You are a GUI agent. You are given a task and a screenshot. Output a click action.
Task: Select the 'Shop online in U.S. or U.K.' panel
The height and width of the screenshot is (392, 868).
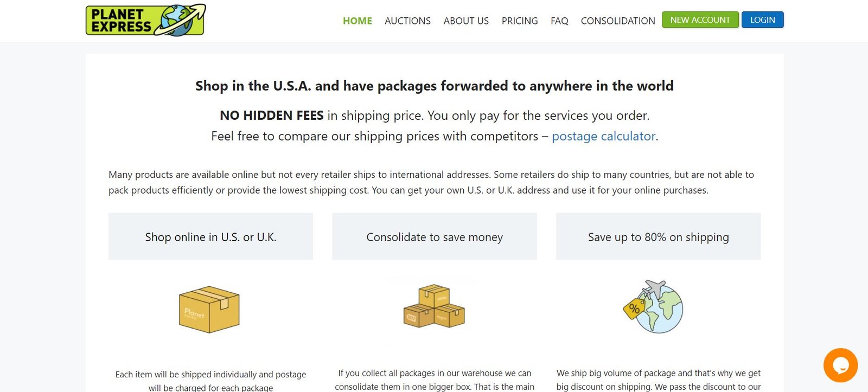[x=210, y=236]
